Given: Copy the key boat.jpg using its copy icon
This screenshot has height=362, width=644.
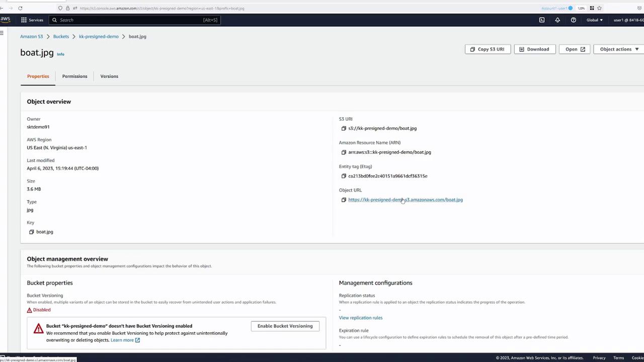Looking at the screenshot, I should 31,232.
